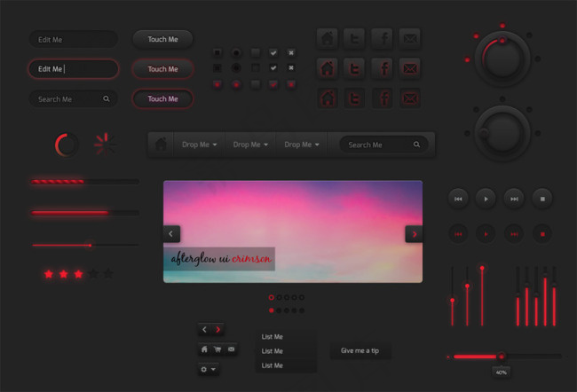Viewport: 577px width, 392px height.
Task: Toggle the X checkbox in the top checkbox row
Action: (291, 52)
